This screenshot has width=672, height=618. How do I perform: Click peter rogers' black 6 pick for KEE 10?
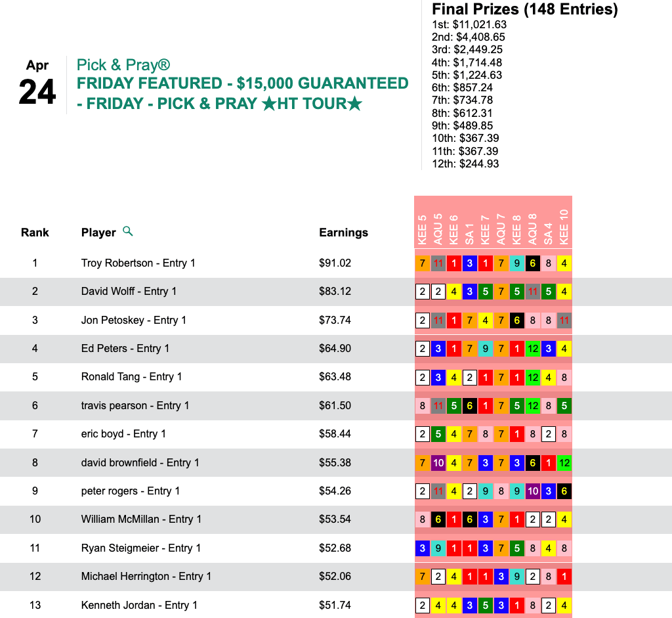(x=564, y=491)
